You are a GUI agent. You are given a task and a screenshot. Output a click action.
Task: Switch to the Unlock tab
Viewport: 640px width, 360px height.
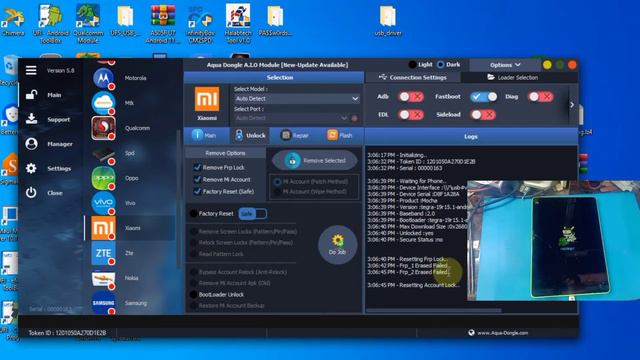click(250, 135)
